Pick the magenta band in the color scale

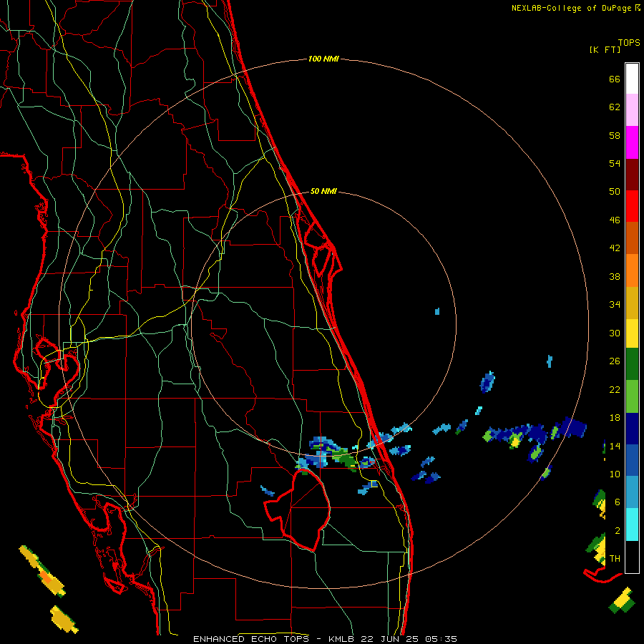coord(632,142)
